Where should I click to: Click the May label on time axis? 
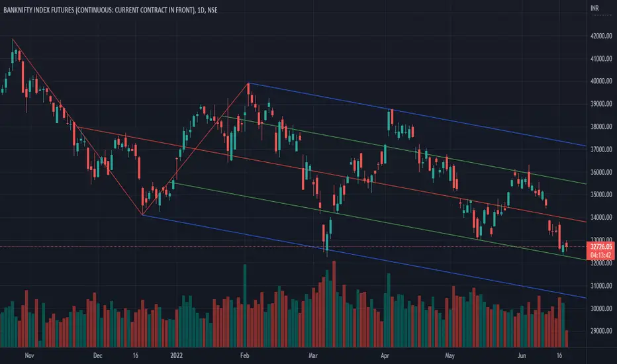tap(450, 356)
